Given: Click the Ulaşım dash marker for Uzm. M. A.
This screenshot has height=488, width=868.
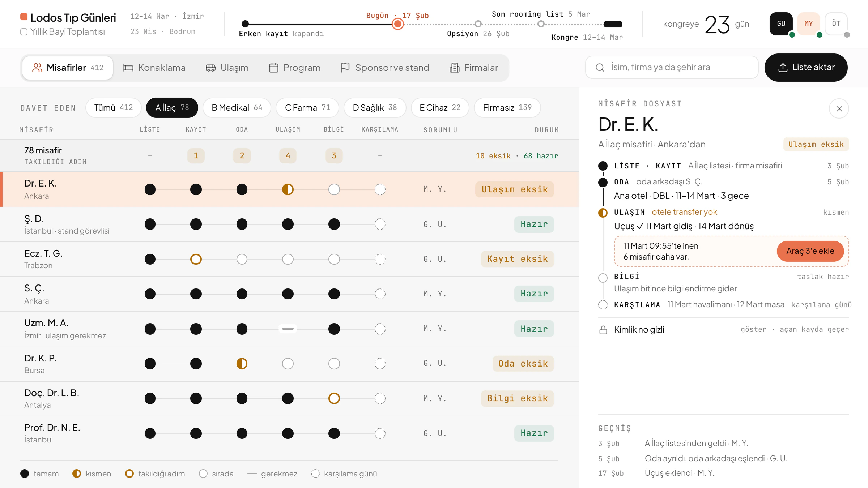Looking at the screenshot, I should point(288,329).
